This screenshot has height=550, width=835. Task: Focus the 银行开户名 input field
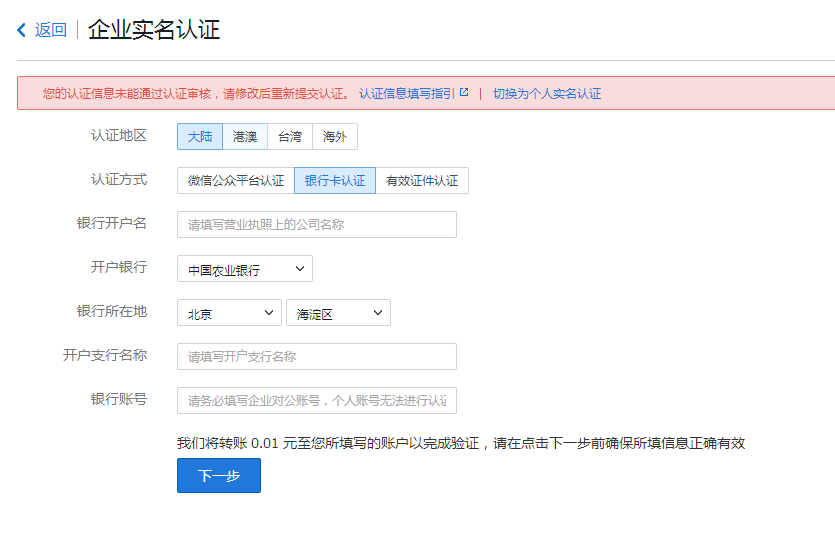click(316, 225)
